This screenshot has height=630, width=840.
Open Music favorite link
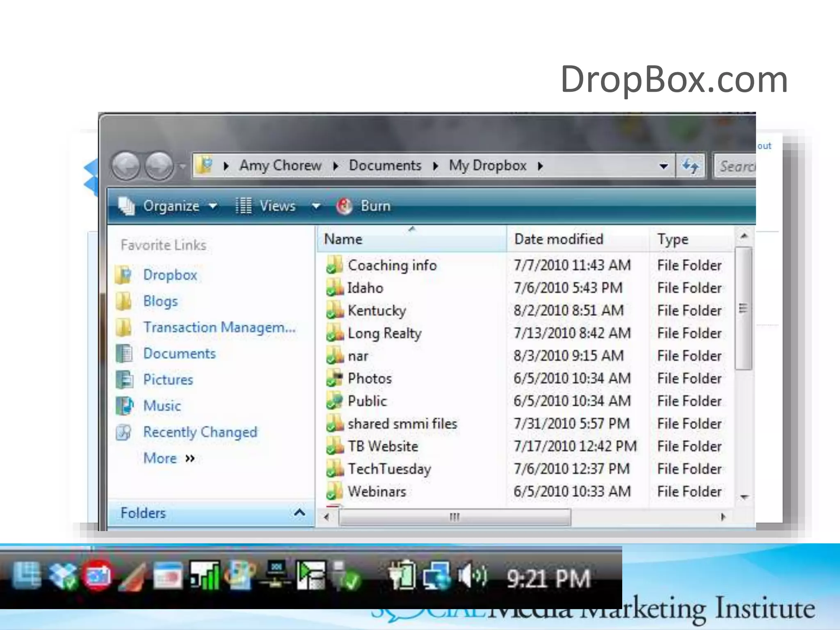162,406
